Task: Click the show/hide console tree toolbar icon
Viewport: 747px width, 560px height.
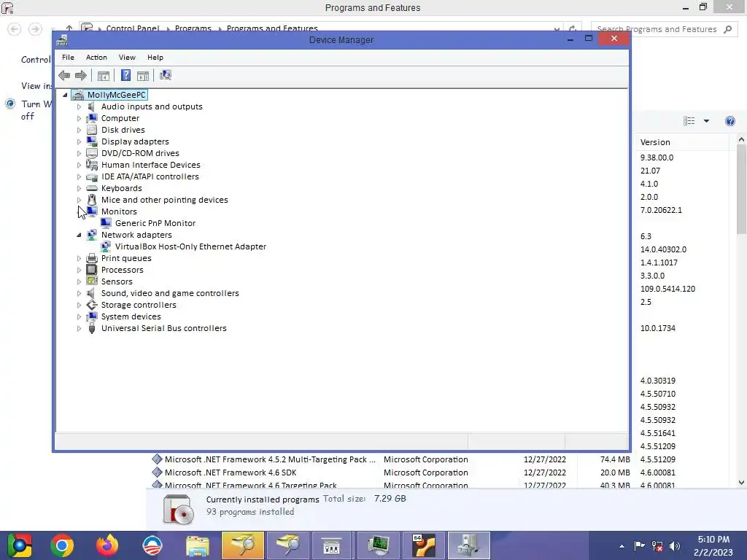Action: [x=104, y=75]
